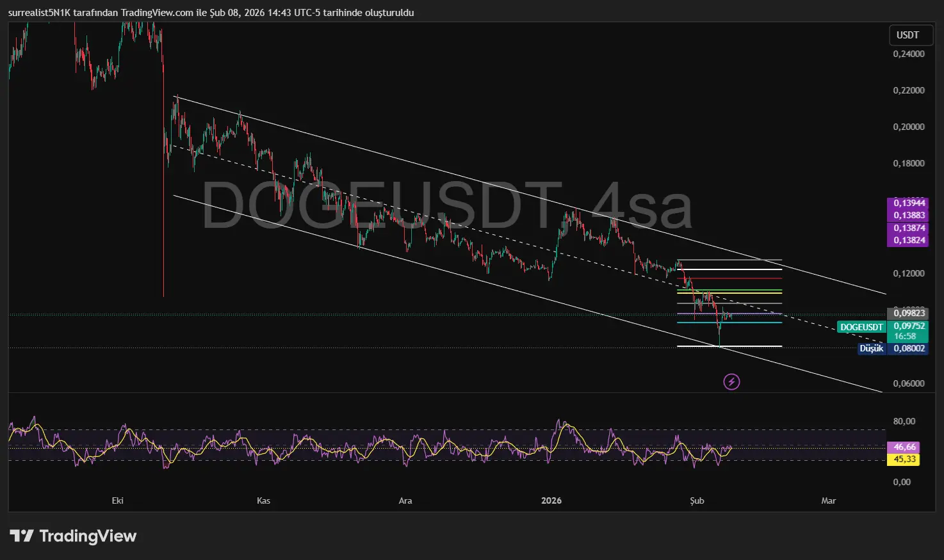Open the TradingView logo at the bottom
The image size is (944, 560).
(73, 536)
